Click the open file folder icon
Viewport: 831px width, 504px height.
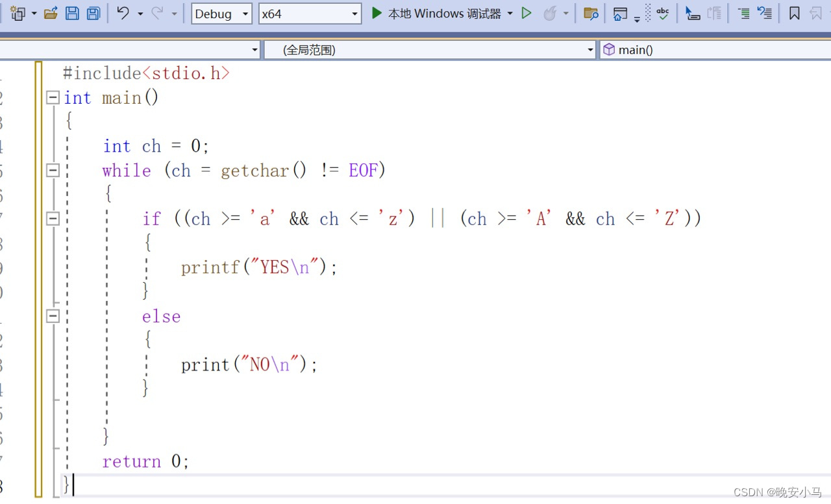(51, 13)
